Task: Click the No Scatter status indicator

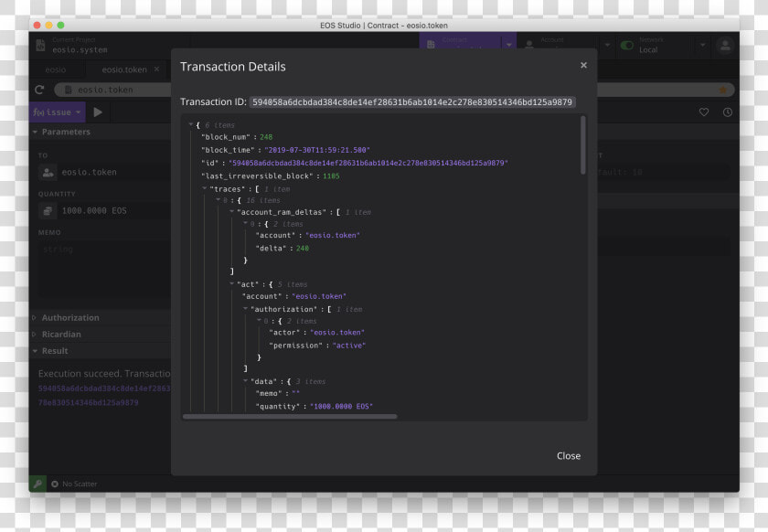Action: click(x=74, y=484)
